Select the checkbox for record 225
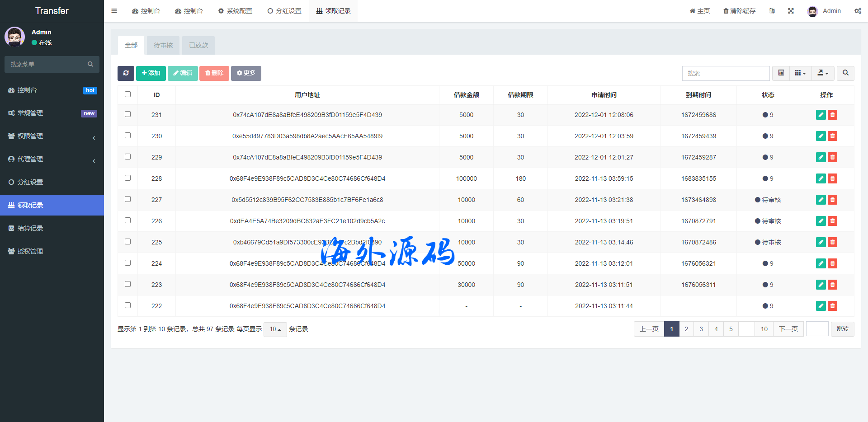Viewport: 868px width, 422px height. [127, 242]
